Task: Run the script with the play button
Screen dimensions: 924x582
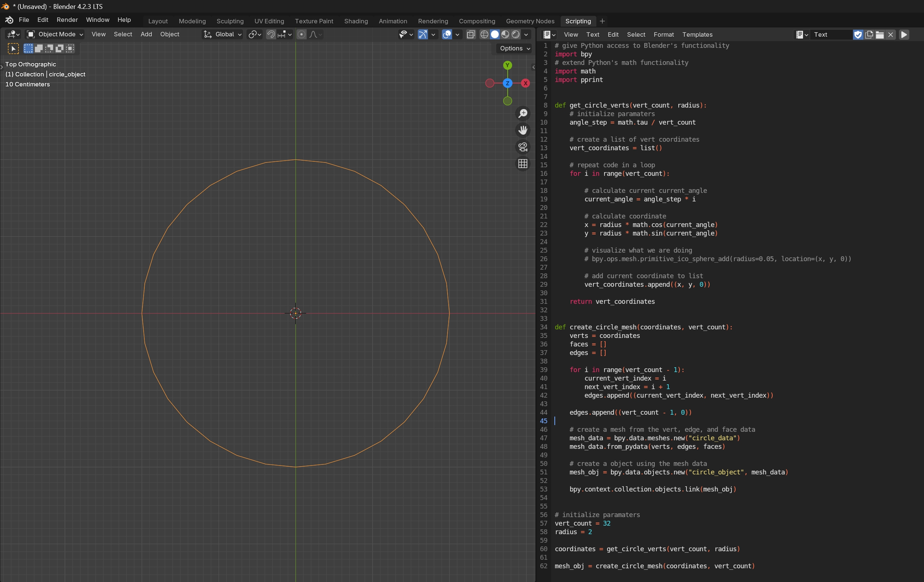Action: pos(904,34)
